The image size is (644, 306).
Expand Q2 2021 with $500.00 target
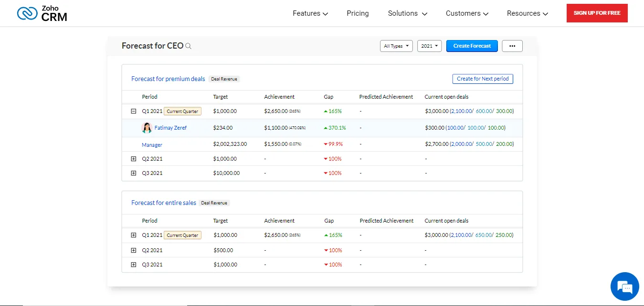point(134,250)
